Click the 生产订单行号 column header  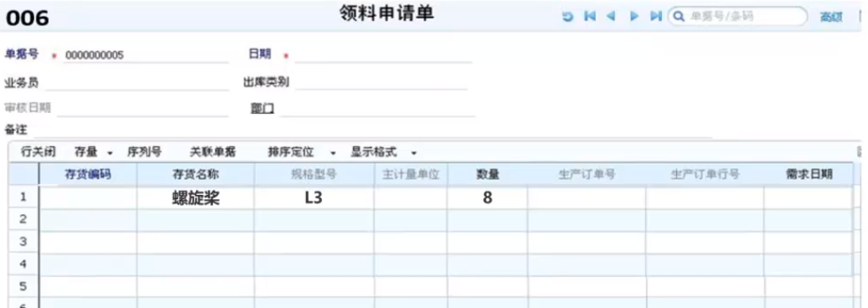705,175
